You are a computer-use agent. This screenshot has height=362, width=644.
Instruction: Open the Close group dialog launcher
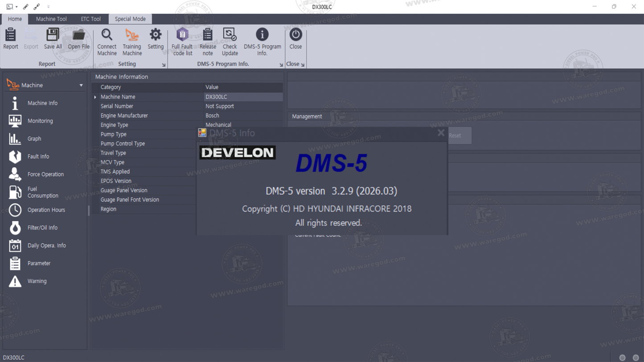pyautogui.click(x=303, y=65)
